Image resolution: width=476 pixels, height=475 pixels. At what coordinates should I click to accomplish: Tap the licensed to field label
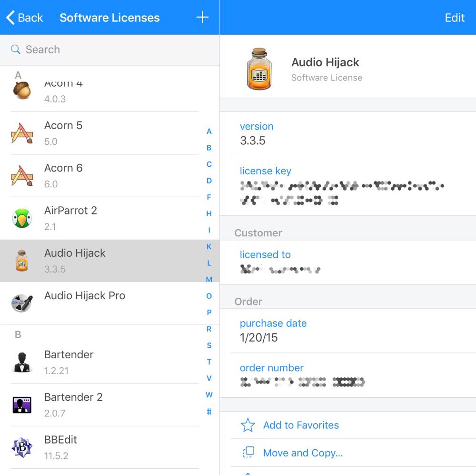point(265,254)
